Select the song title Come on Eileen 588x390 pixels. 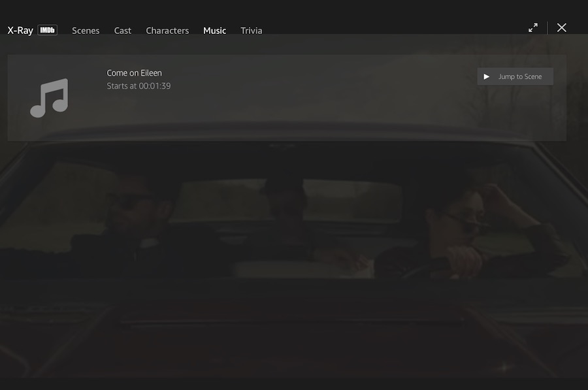(x=134, y=73)
